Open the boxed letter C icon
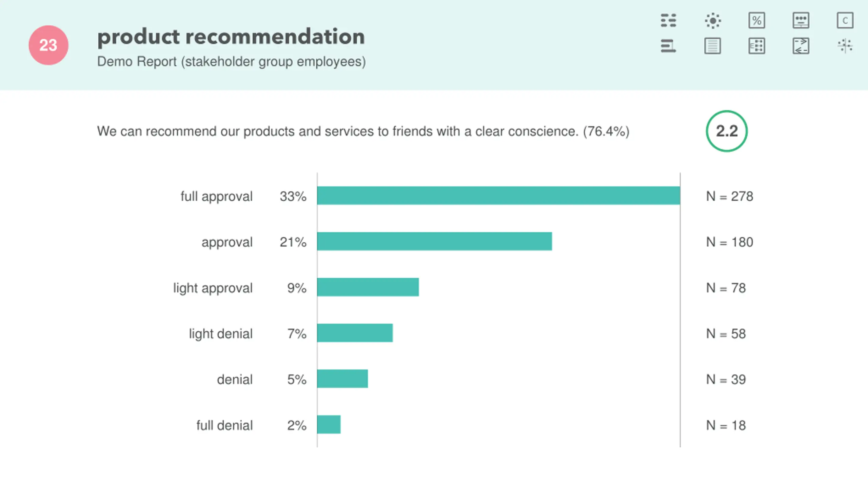Image resolution: width=868 pixels, height=488 pixels. (845, 20)
